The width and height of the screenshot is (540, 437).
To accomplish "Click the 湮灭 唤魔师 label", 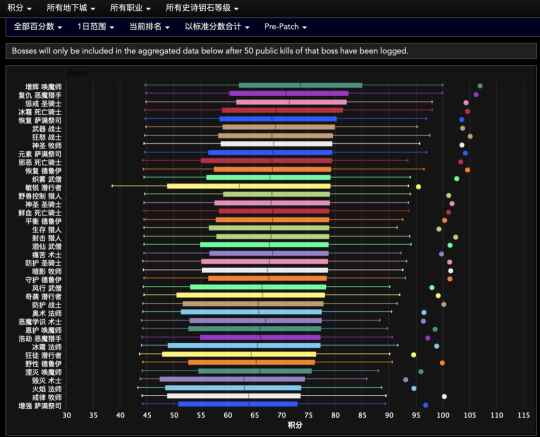I will coord(43,373).
